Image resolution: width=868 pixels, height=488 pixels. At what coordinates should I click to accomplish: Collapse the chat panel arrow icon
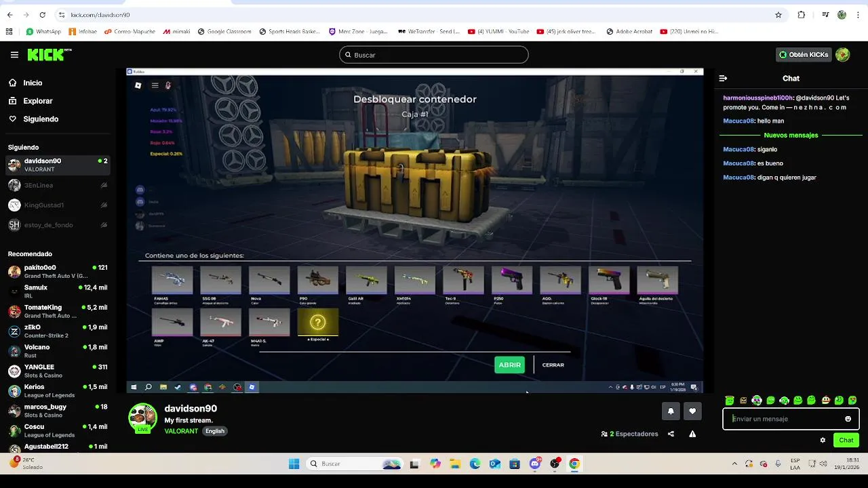tap(723, 79)
